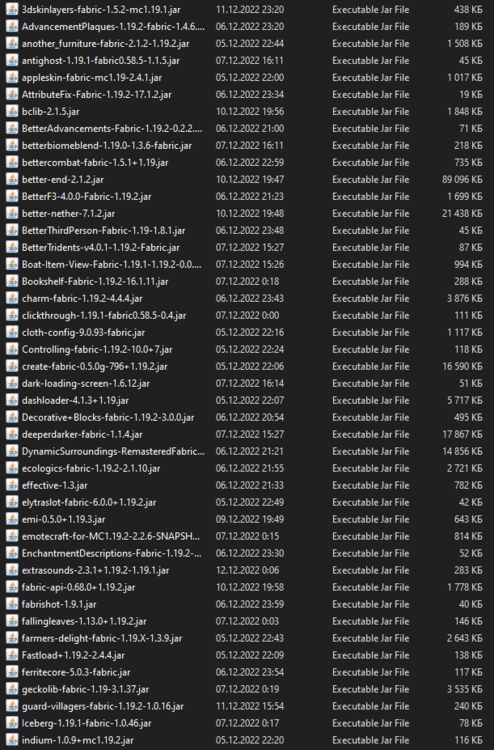Click the jar icon beside AttributeFix-Fabric-1.19.2-17.1.2.jar
Image resolution: width=494 pixels, height=750 pixels.
pos(12,95)
